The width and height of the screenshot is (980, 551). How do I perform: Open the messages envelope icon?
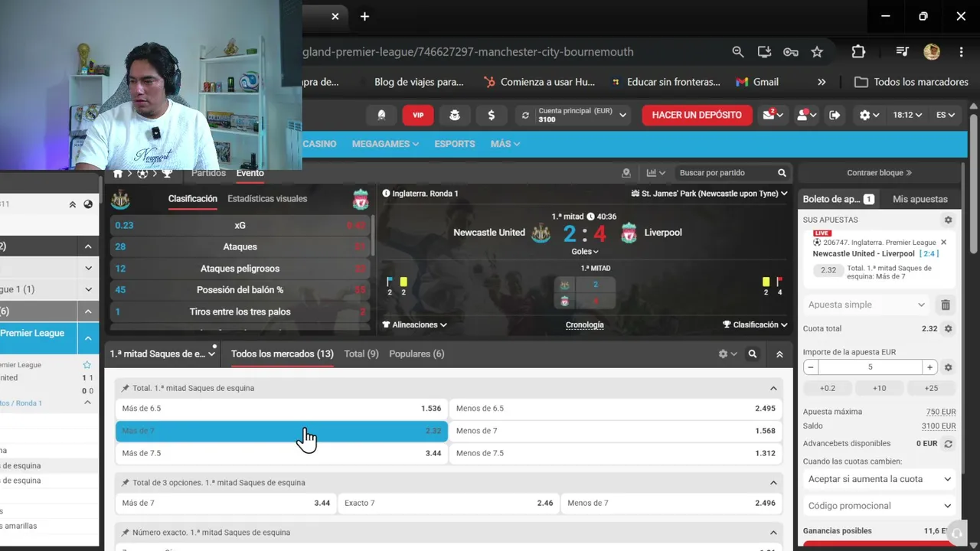pyautogui.click(x=771, y=115)
